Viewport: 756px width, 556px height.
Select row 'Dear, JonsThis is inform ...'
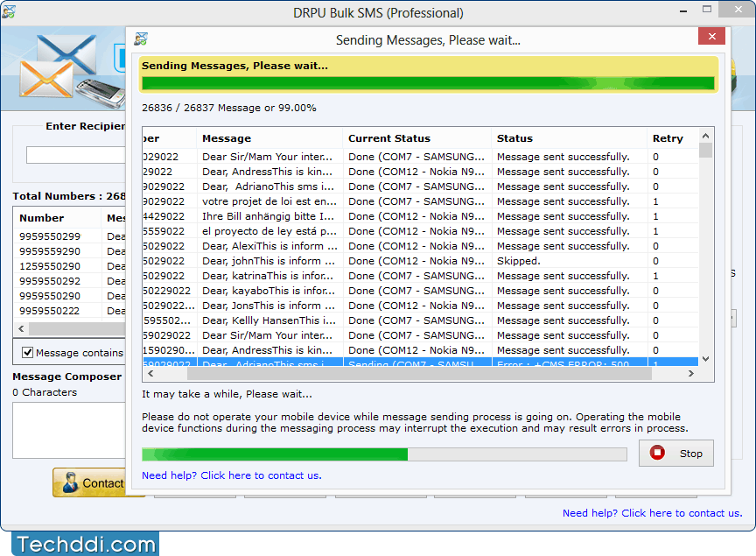pyautogui.click(x=420, y=306)
